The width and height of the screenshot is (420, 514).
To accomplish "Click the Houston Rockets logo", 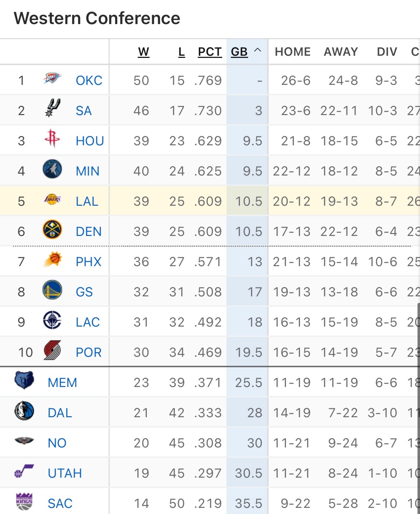I will click(52, 139).
